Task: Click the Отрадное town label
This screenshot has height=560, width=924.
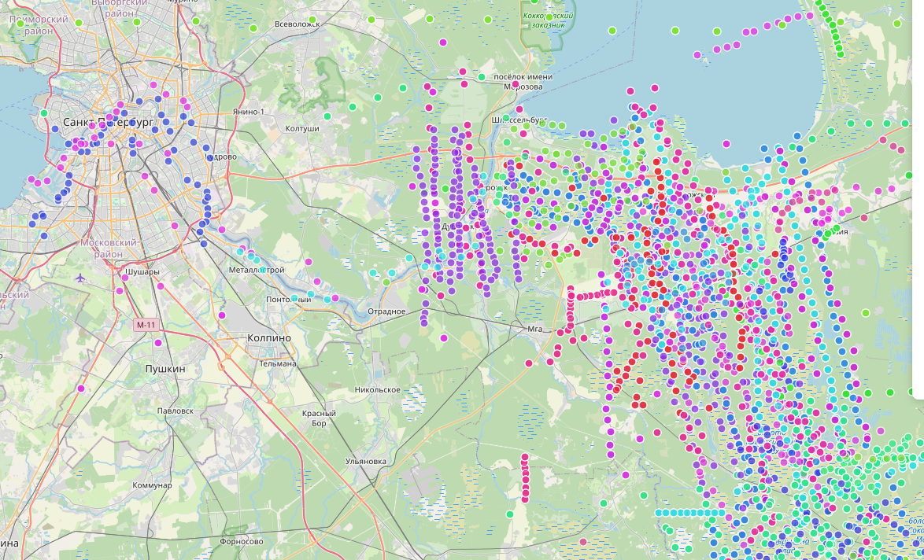Action: (386, 311)
